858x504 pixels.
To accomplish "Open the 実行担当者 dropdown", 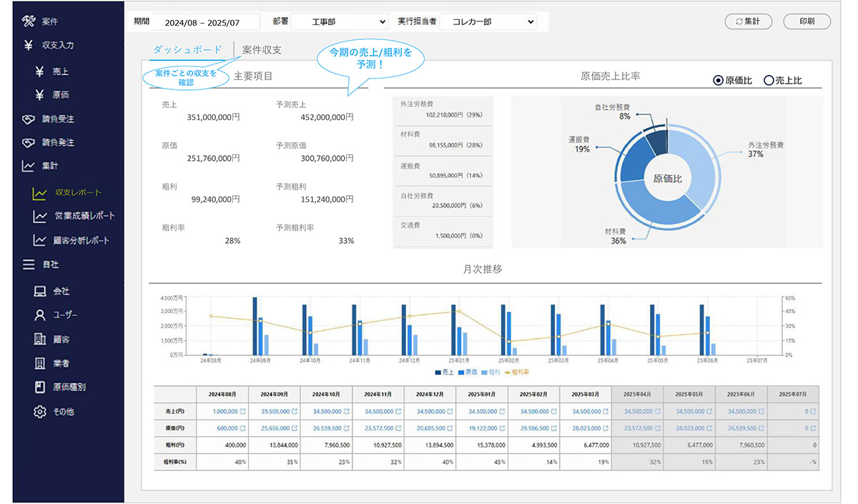I will tap(488, 22).
